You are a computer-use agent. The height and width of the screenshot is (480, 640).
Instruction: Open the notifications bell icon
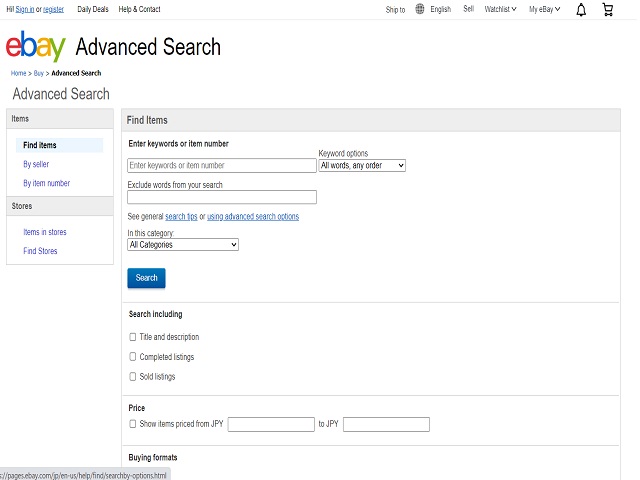[581, 9]
